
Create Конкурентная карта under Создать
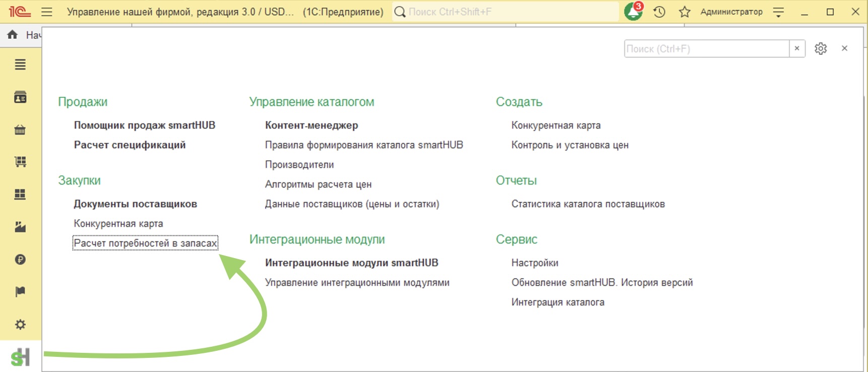click(x=556, y=125)
